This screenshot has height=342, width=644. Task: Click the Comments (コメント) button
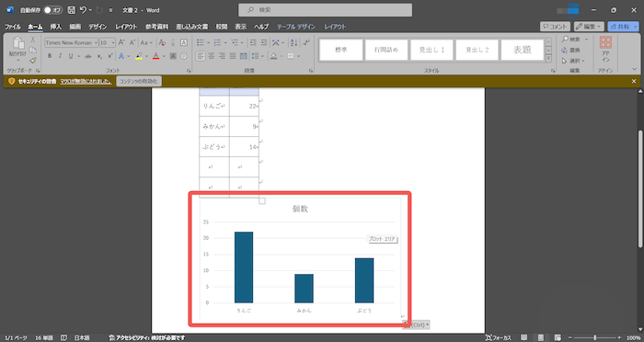click(556, 27)
